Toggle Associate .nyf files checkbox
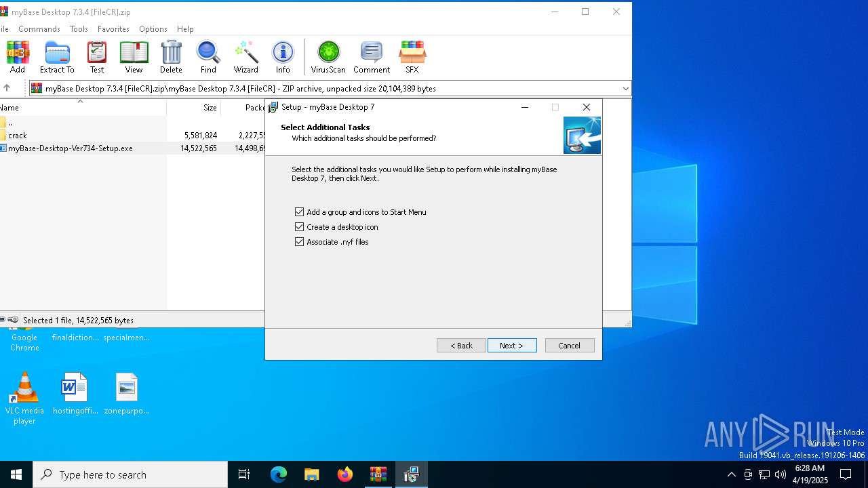 (x=299, y=242)
